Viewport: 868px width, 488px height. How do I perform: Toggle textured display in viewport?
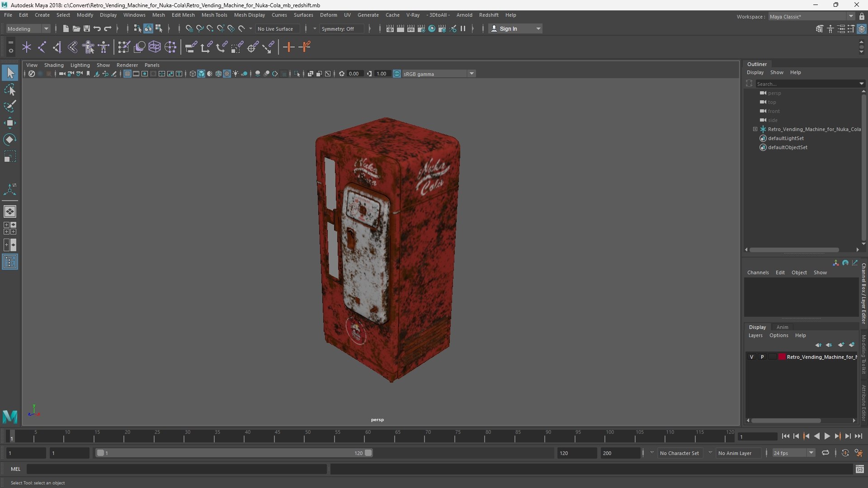point(227,74)
